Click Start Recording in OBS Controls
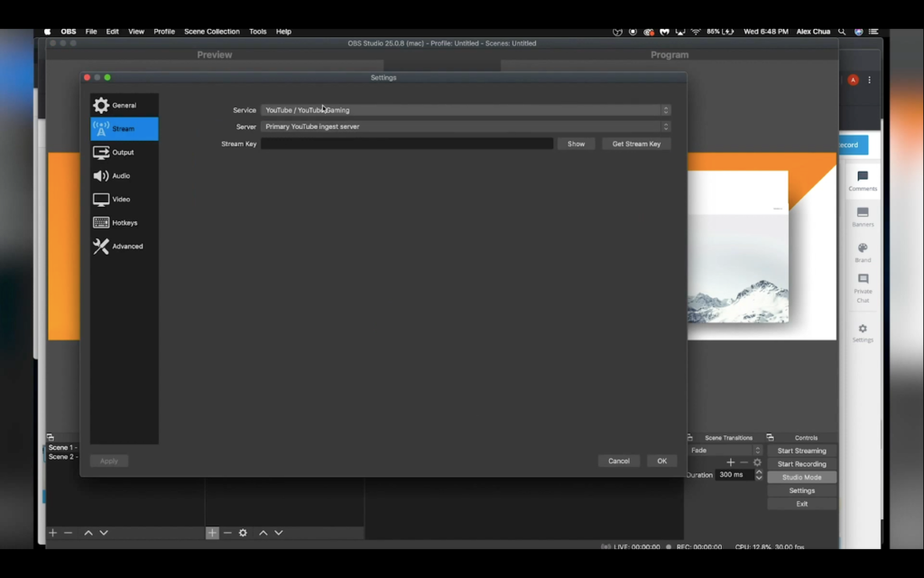Viewport: 924px width, 578px height. tap(801, 464)
